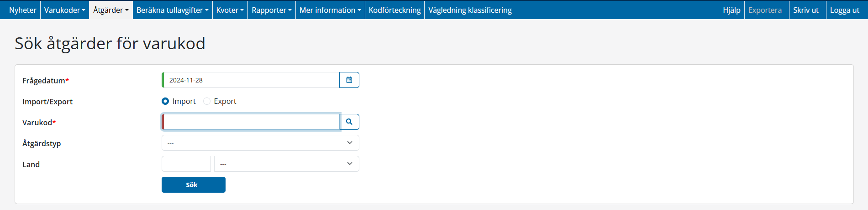Open the Åtgärder menu

coord(110,10)
